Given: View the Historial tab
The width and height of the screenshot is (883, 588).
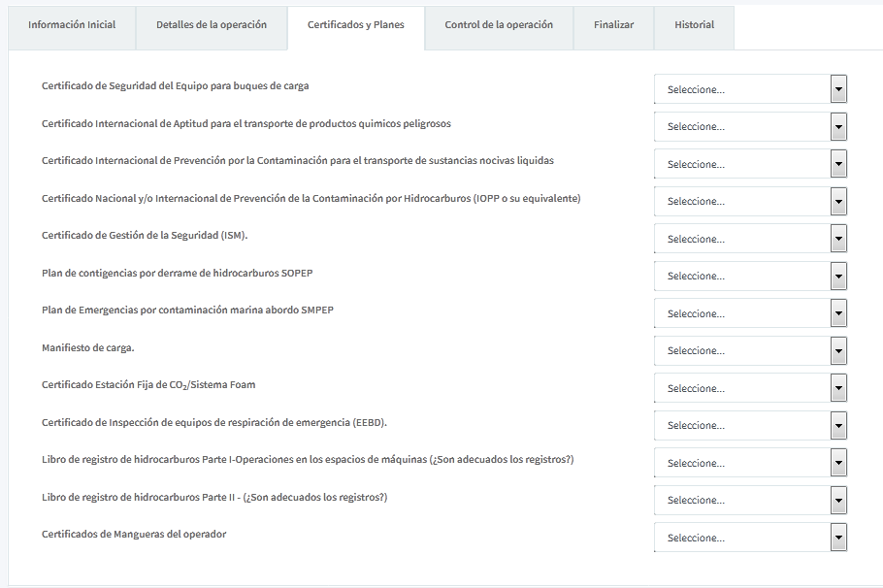Looking at the screenshot, I should [694, 25].
